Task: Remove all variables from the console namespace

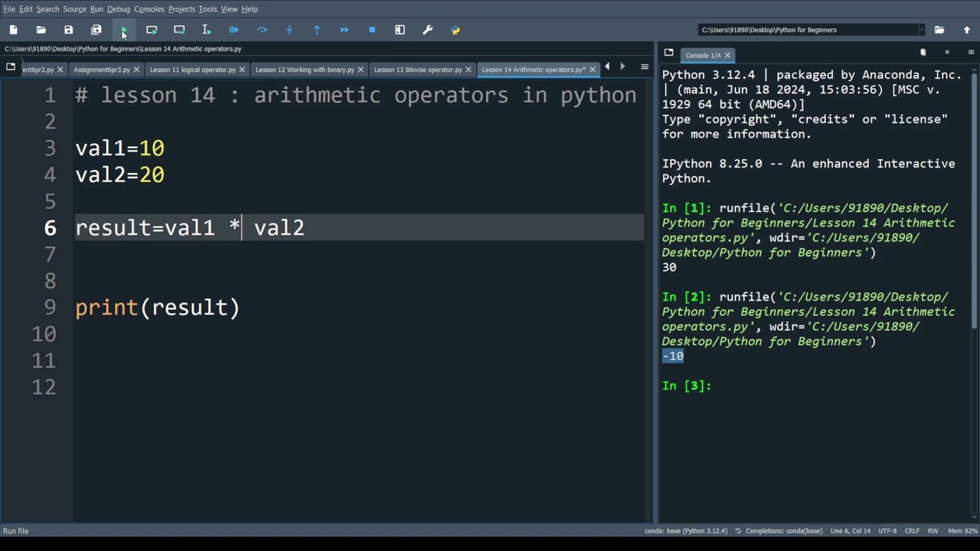Action: (x=923, y=52)
